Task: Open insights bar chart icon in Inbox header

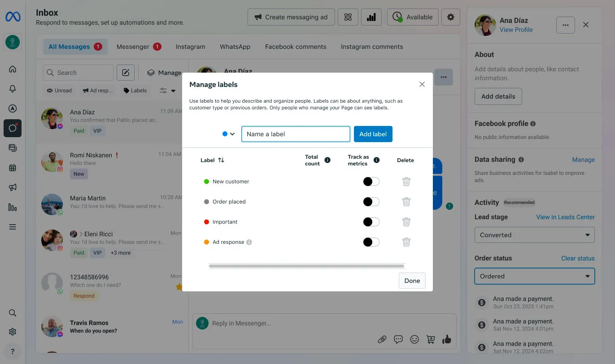Action: (371, 17)
